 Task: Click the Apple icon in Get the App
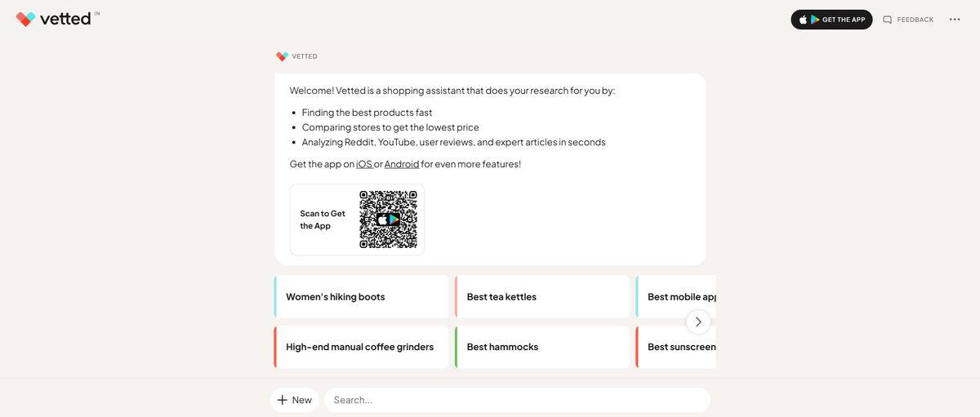pyautogui.click(x=803, y=20)
